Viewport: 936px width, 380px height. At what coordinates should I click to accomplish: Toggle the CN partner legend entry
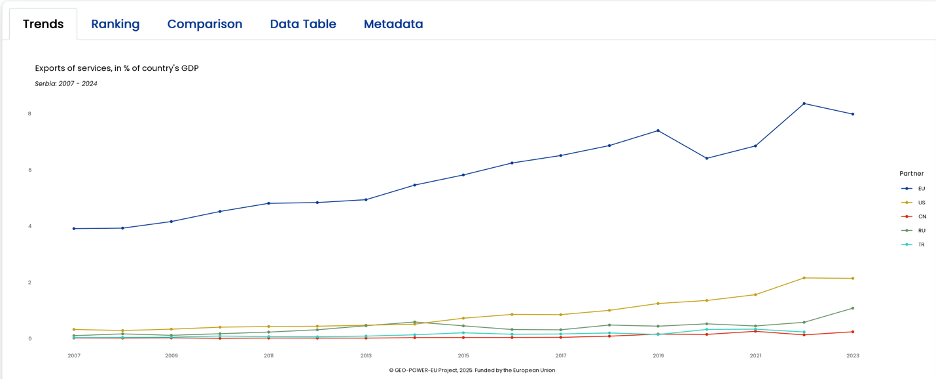pyautogui.click(x=913, y=217)
